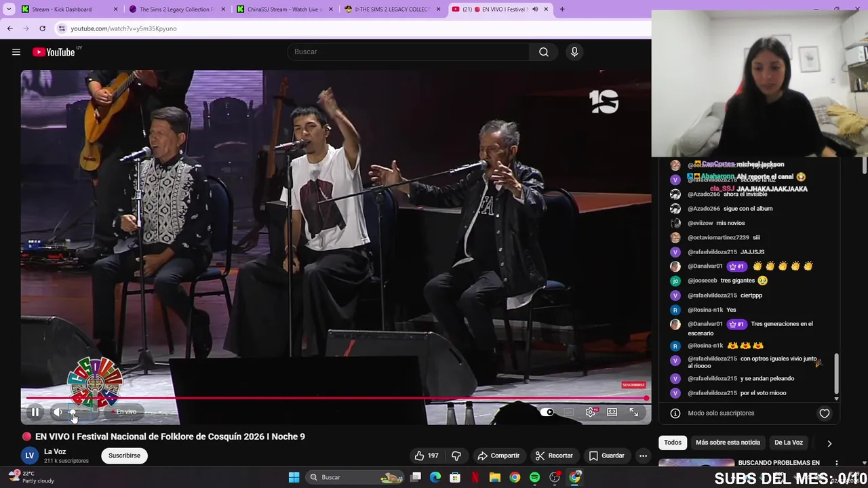Like the video with thumbs up
Screen dimensions: 868x488
click(x=426, y=455)
